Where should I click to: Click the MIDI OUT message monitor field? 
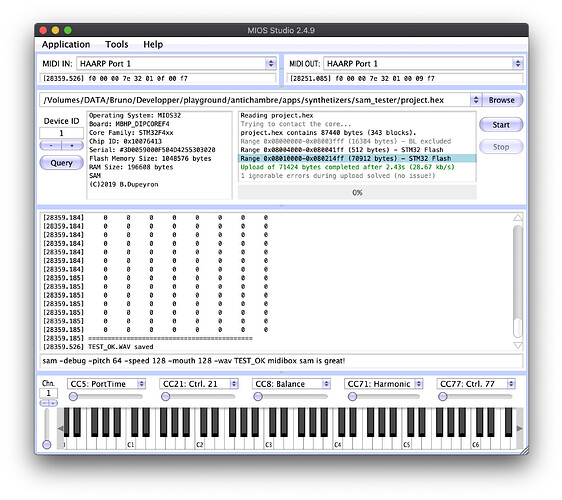pos(405,78)
